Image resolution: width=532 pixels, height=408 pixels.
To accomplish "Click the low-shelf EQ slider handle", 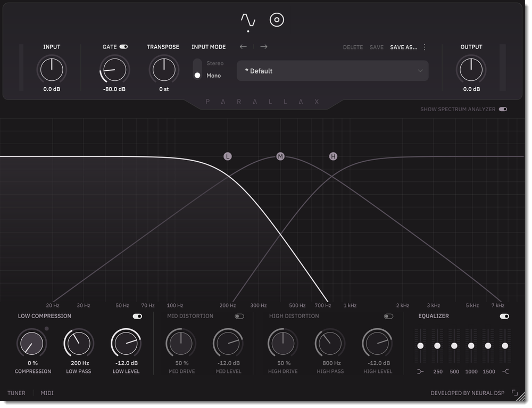I will coord(420,346).
